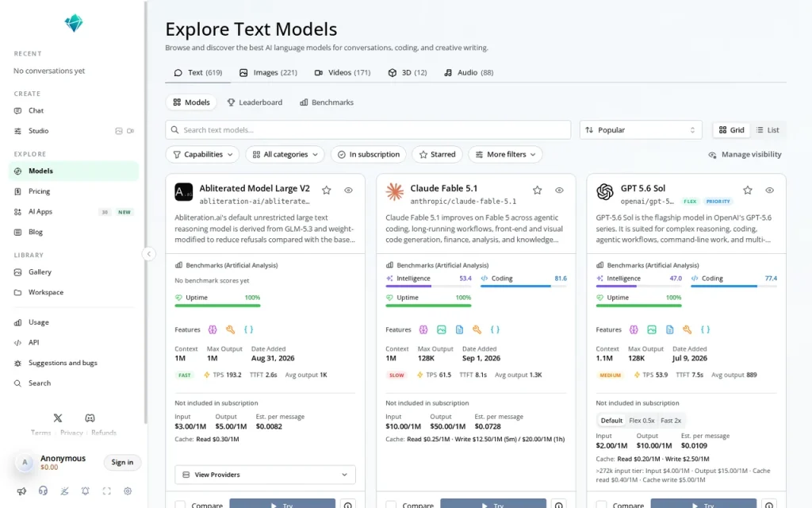Viewport: 812px width, 508px height.
Task: Click the notifications bell icon
Action: 86,491
